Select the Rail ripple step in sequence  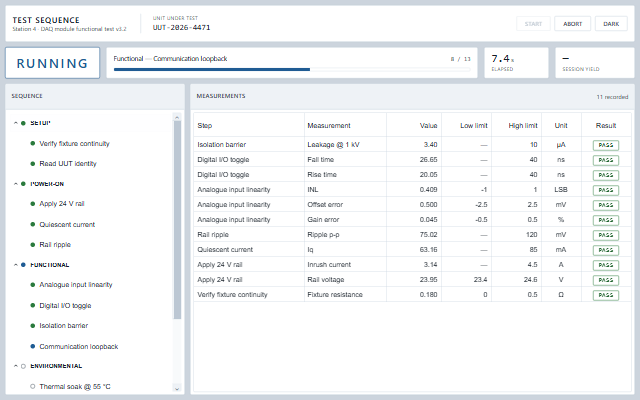pos(55,244)
